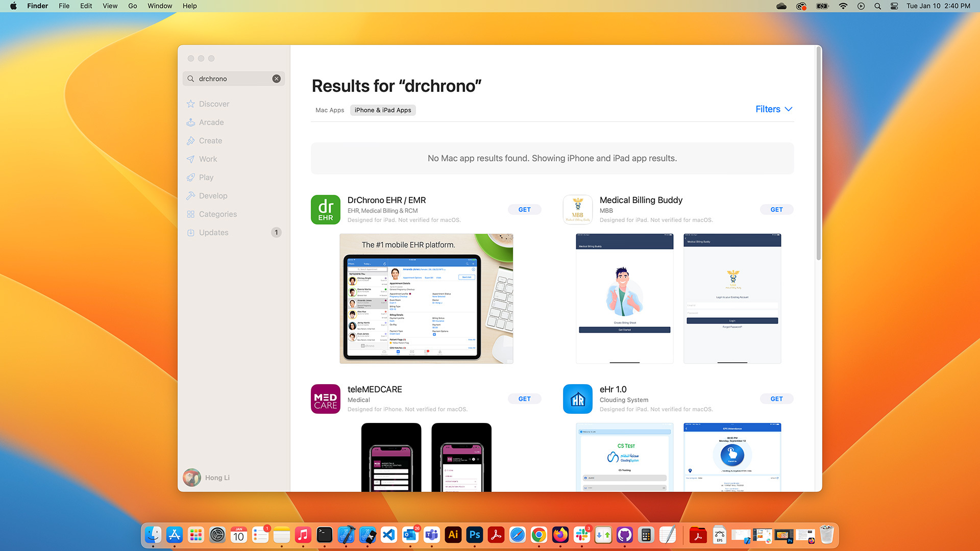980x551 pixels.
Task: Open the Categories section in sidebar
Action: point(217,213)
